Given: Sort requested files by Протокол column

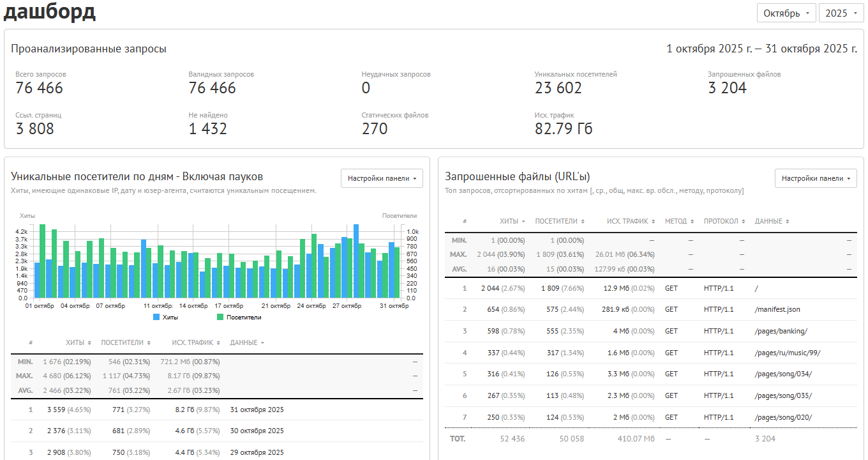Looking at the screenshot, I should tap(724, 222).
